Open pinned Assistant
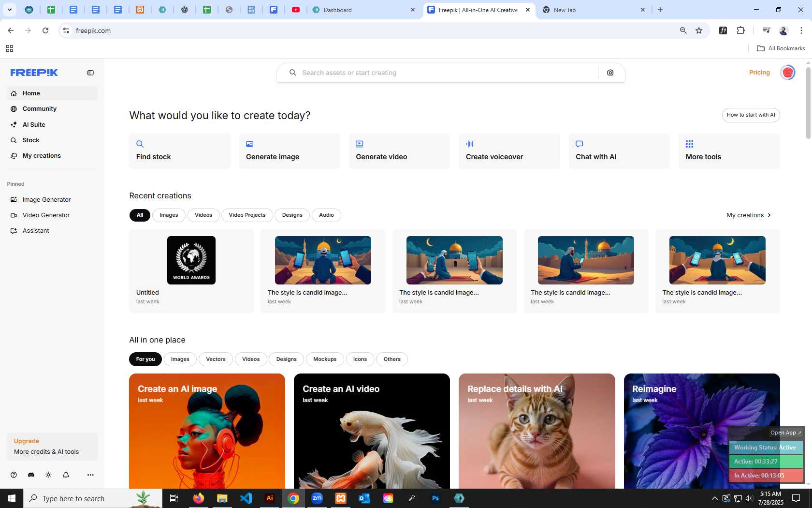 coord(52,230)
